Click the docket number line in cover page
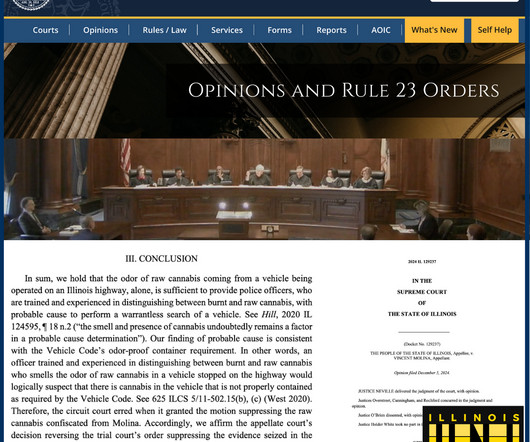The height and width of the screenshot is (442, 530). click(422, 344)
